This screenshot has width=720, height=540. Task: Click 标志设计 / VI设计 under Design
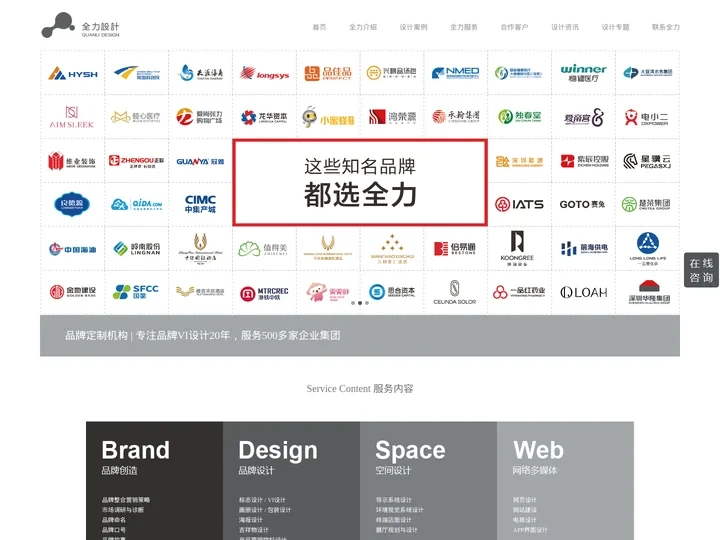(x=262, y=500)
